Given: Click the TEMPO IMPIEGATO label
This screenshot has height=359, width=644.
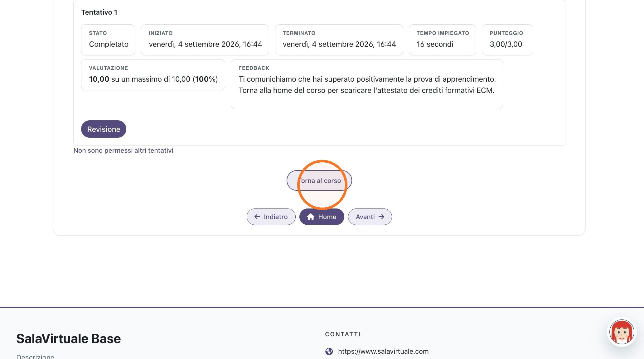Looking at the screenshot, I should coord(443,33).
